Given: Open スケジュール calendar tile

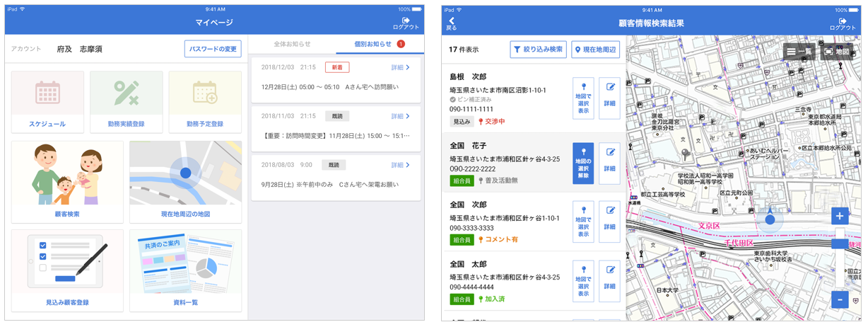Looking at the screenshot, I should (x=47, y=102).
